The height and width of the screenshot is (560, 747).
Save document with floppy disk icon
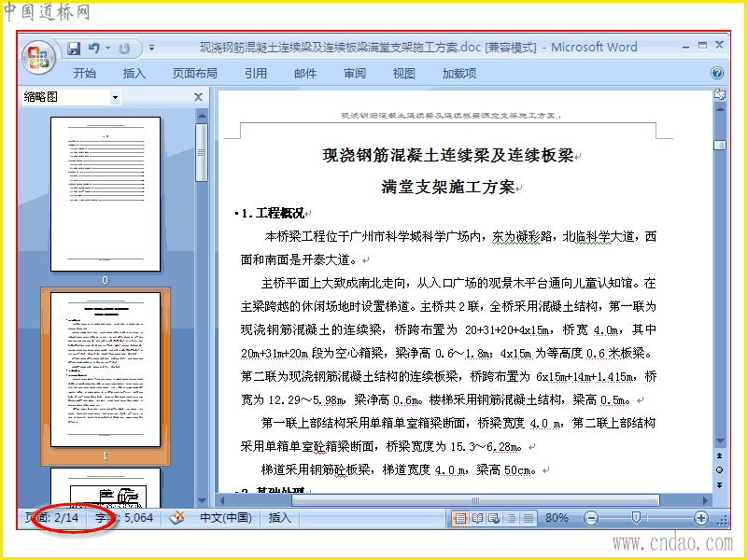[x=74, y=49]
